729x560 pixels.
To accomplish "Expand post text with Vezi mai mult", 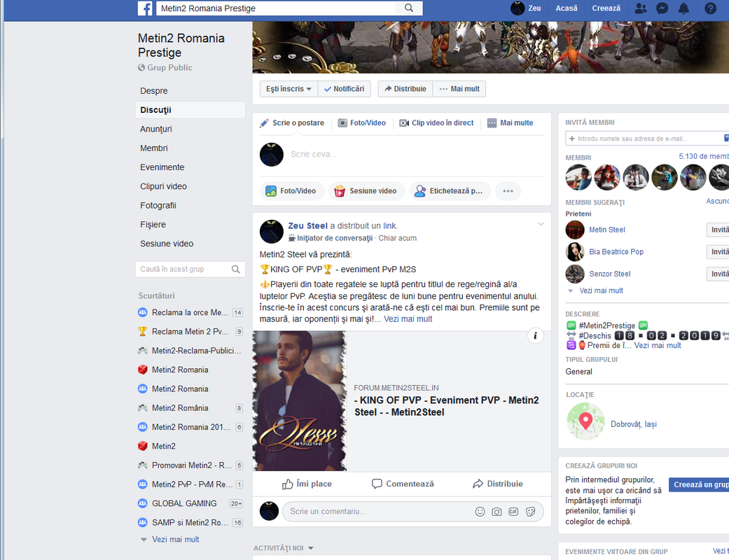I will tap(408, 318).
